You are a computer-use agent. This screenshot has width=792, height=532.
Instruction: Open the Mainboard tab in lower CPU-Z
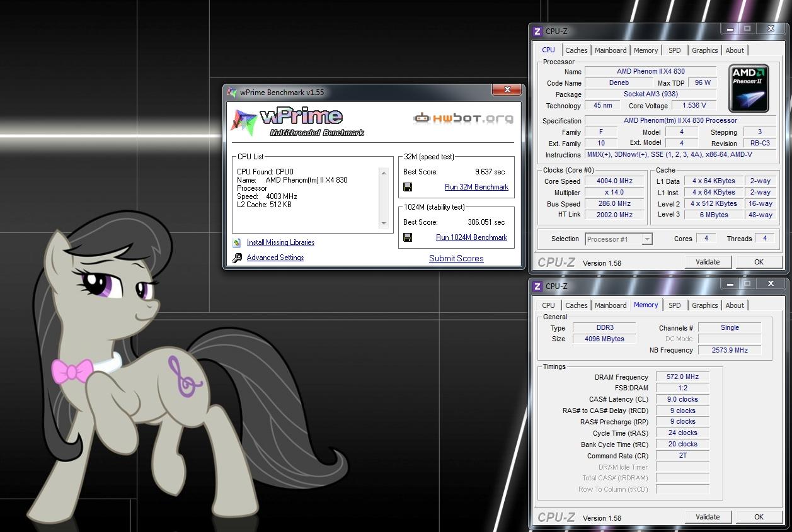[x=611, y=305]
